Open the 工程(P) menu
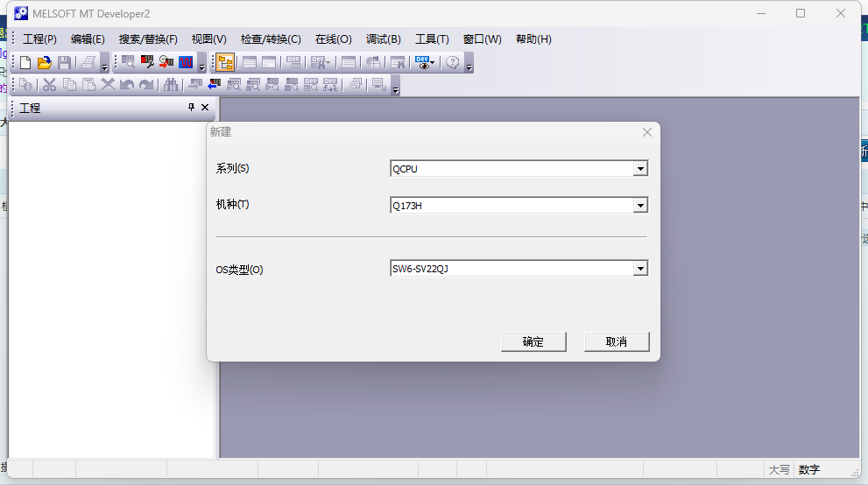Viewport: 868px width, 485px height. tap(39, 39)
